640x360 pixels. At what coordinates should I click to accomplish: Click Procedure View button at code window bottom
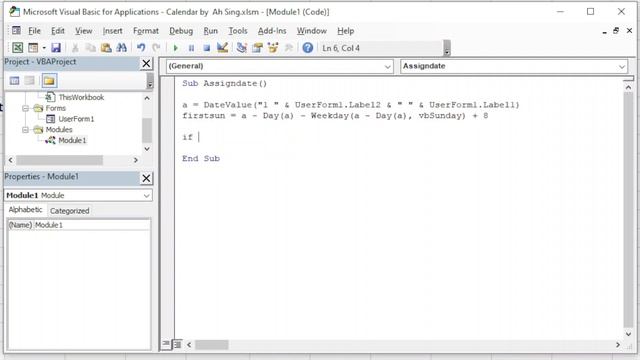coord(166,344)
